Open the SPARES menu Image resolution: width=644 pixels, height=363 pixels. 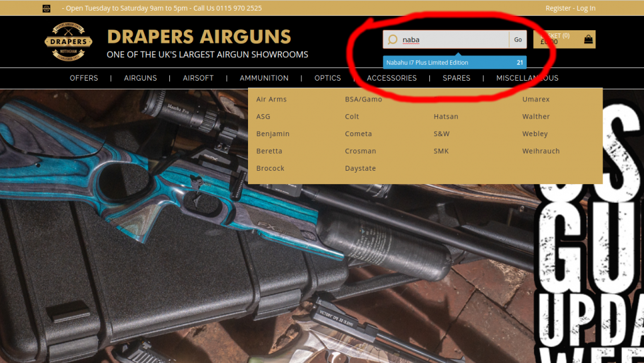(x=456, y=78)
